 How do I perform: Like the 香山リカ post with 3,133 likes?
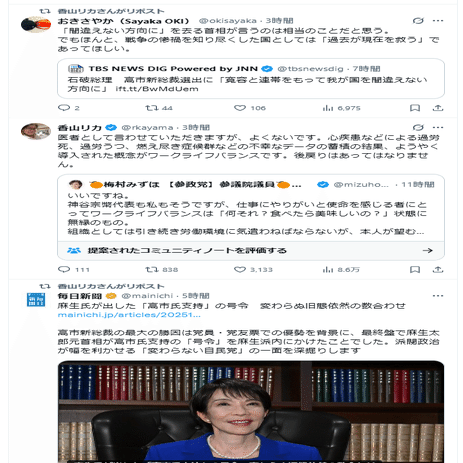[x=253, y=269]
